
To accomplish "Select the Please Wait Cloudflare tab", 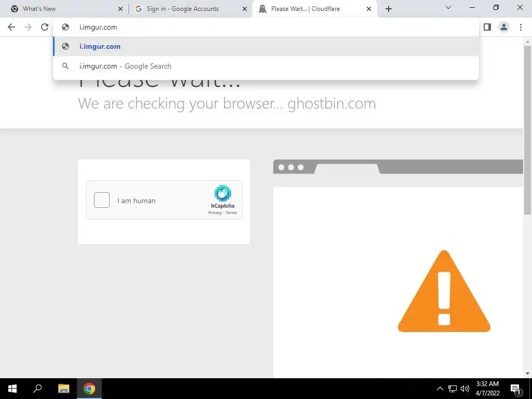I will tap(314, 9).
